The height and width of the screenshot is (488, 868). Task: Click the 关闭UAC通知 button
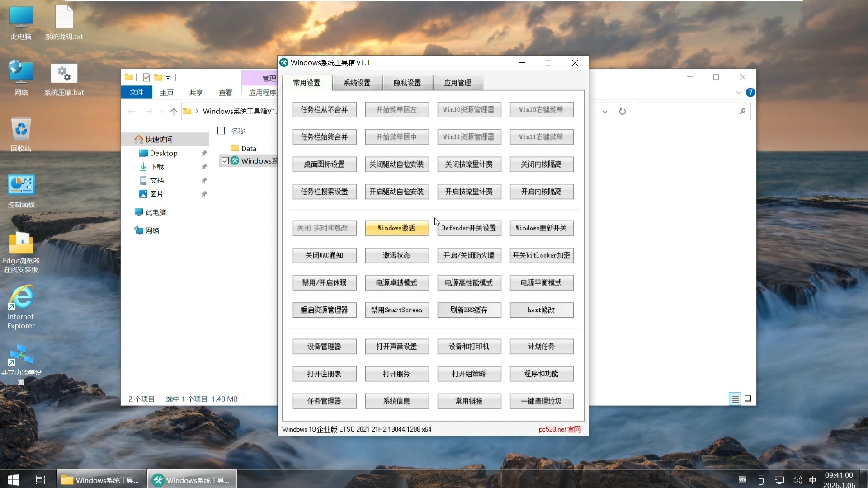coord(325,256)
